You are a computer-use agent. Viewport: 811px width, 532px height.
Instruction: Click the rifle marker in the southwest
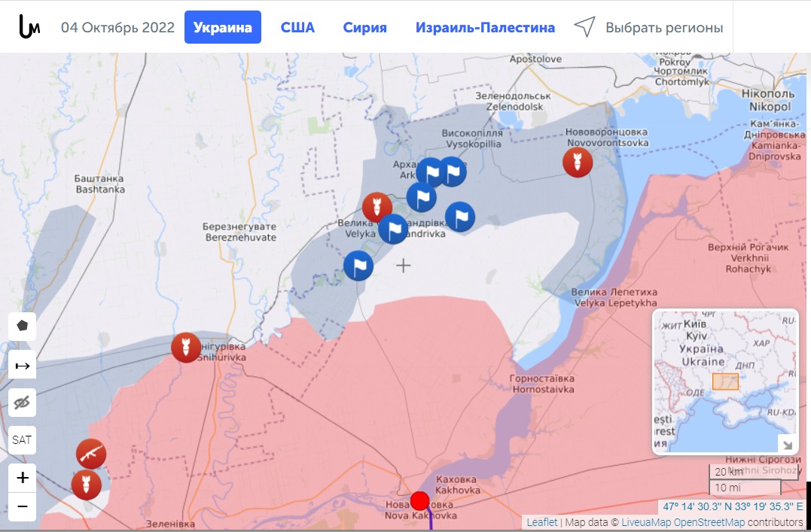[91, 454]
